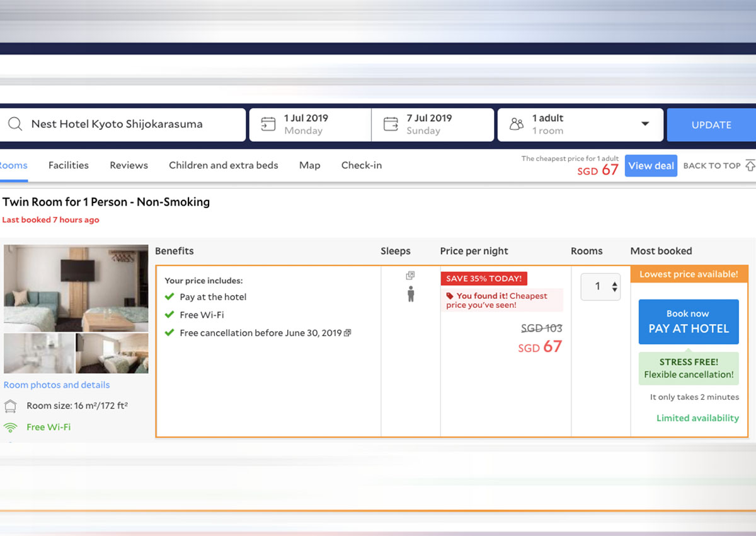Switch to the Facilities tab
The image size is (756, 536).
69,165
